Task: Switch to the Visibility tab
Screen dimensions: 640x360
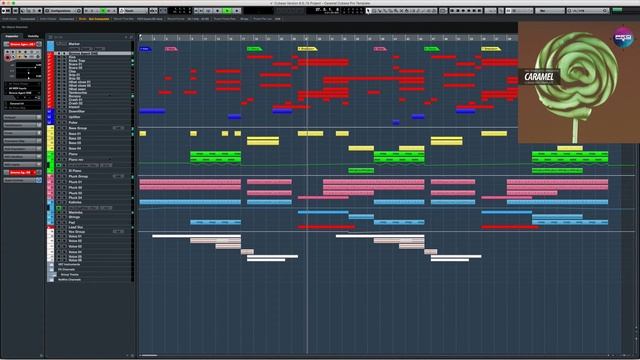Action: [33, 36]
